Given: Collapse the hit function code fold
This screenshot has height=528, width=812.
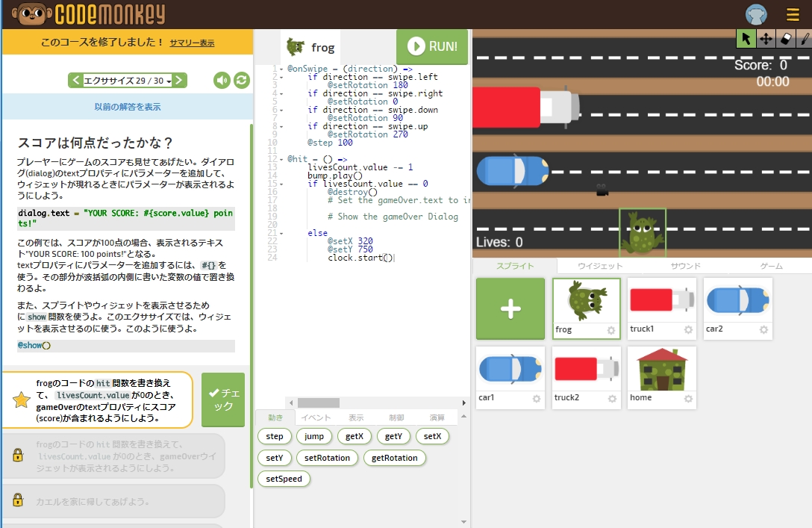Looking at the screenshot, I should 281,159.
